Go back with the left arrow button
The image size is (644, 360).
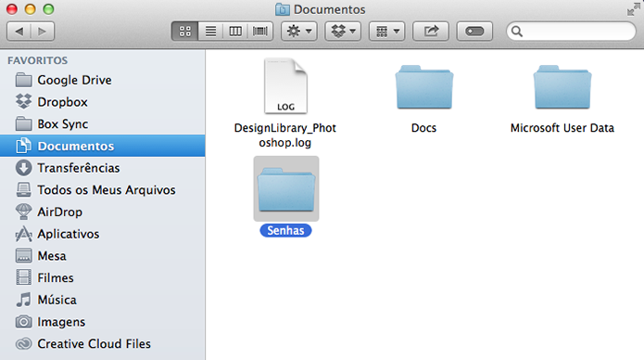pyautogui.click(x=19, y=32)
